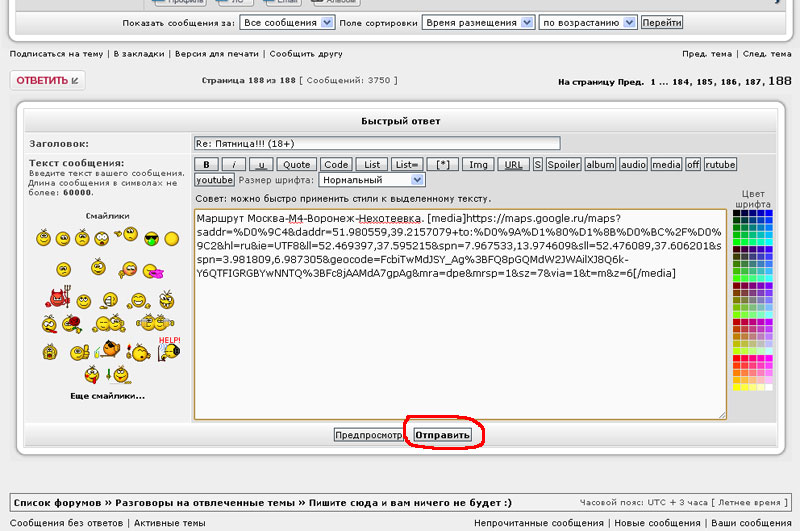Click into the Заголовок subject field
Screen dimensions: 800x531
pos(376,144)
